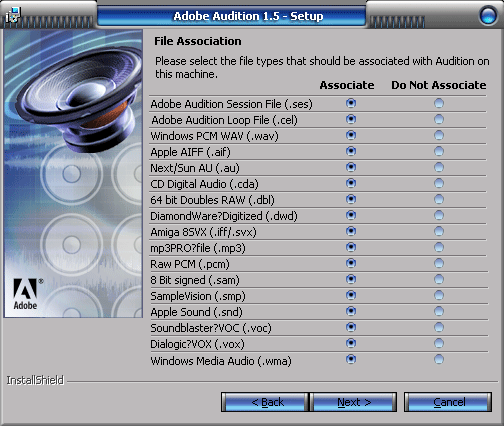Choose Do Not Associate for Windows PCM WAV
This screenshot has height=426, width=504.
(x=439, y=135)
